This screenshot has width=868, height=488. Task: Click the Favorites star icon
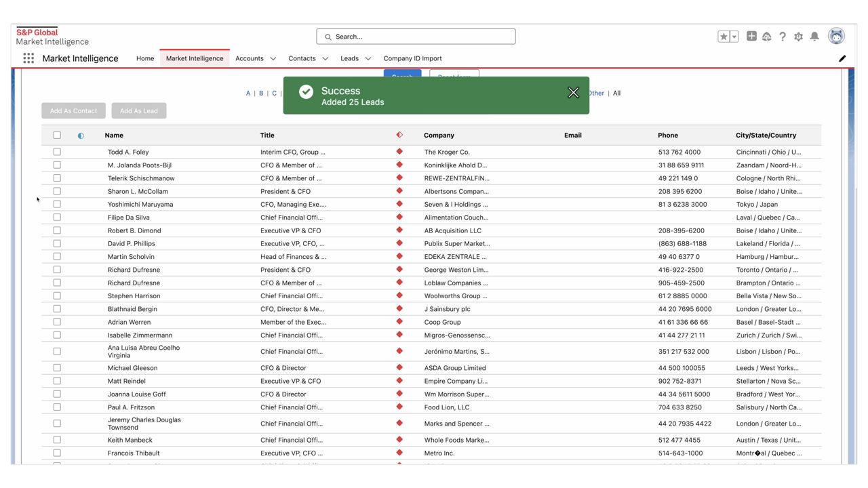pyautogui.click(x=724, y=37)
